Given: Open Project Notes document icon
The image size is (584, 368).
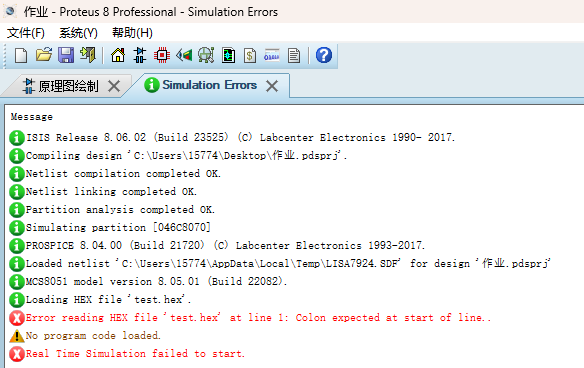Looking at the screenshot, I should pyautogui.click(x=294, y=55).
